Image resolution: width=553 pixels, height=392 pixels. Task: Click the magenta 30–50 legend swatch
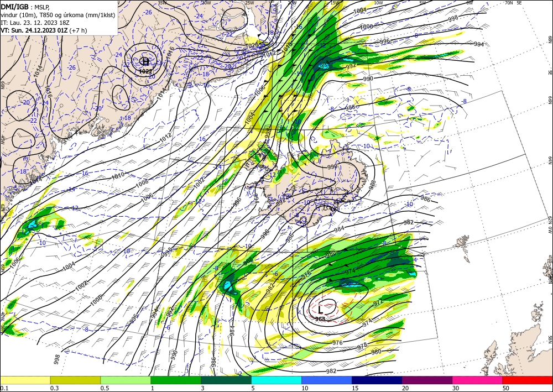pos(478,380)
